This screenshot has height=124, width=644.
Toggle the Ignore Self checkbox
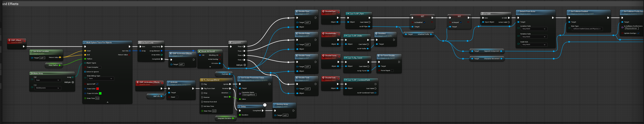(97, 84)
